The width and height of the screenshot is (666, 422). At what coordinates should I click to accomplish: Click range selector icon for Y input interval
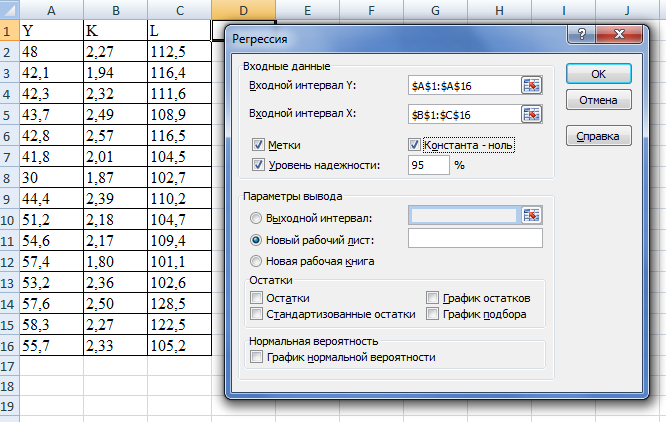531,86
